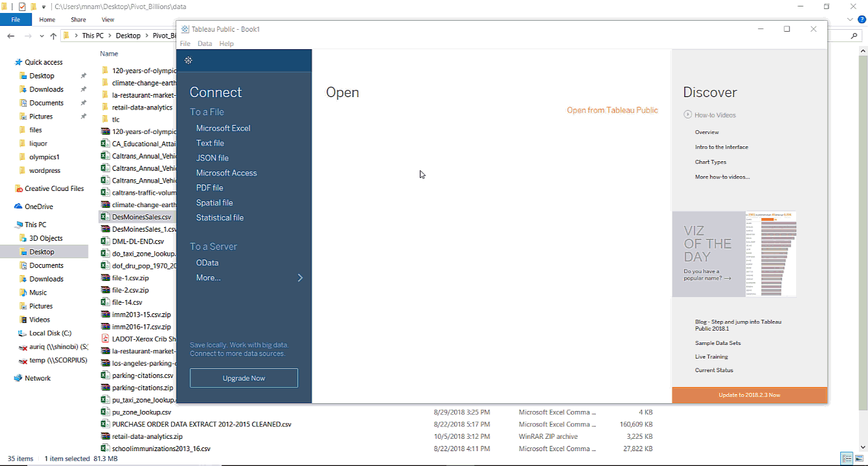
Task: Click the OneDrive cloud icon in Explorer sidebar
Action: click(x=18, y=206)
